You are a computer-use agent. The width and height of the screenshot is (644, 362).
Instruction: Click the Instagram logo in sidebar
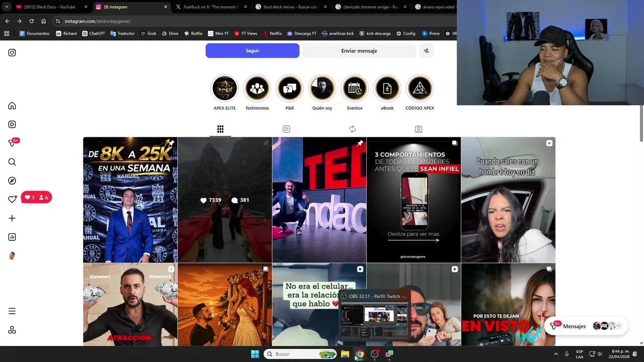click(12, 53)
